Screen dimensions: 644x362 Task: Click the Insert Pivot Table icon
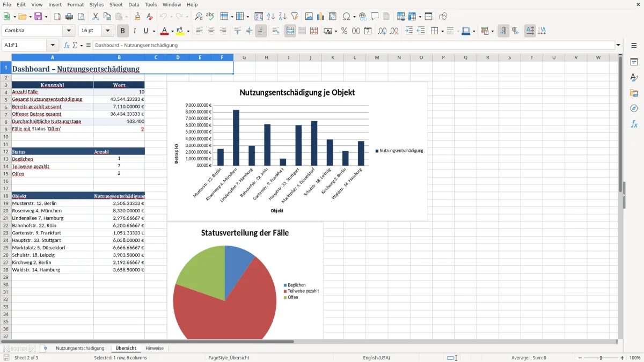333,17
